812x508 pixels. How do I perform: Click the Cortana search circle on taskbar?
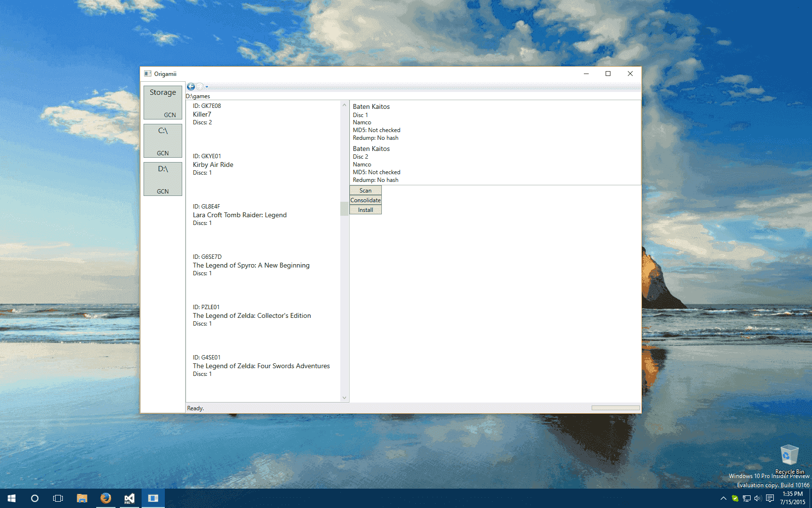click(35, 498)
